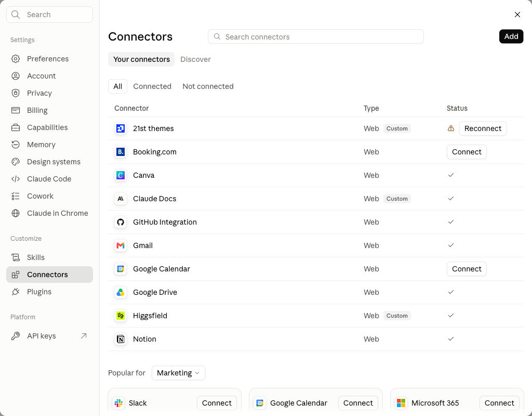
Task: Click the Privacy shield icon
Action: (x=16, y=93)
